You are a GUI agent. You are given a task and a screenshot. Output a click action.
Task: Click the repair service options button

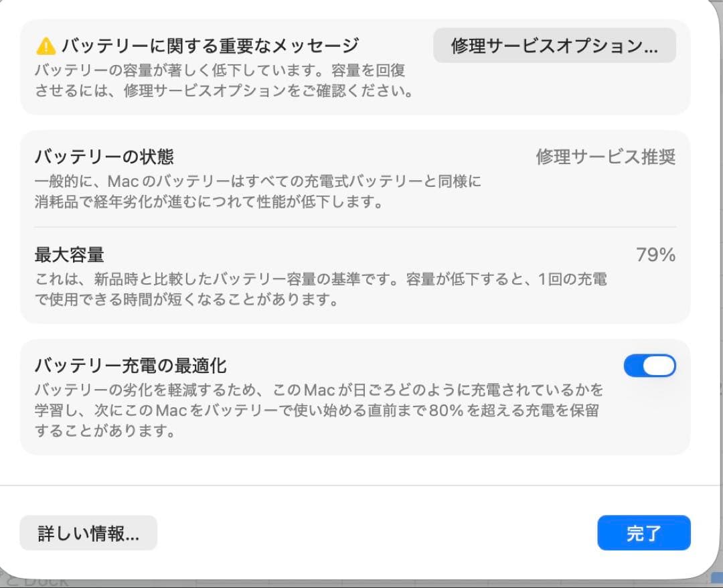(x=556, y=46)
